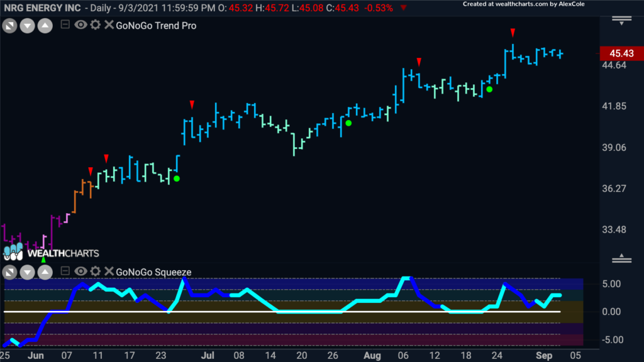Click the Aug date axis label

(372, 356)
